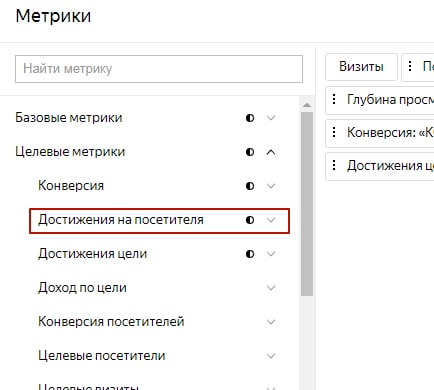The image size is (434, 390).
Task: Expand Достижения на посетителя chevron
Action: pyautogui.click(x=271, y=220)
